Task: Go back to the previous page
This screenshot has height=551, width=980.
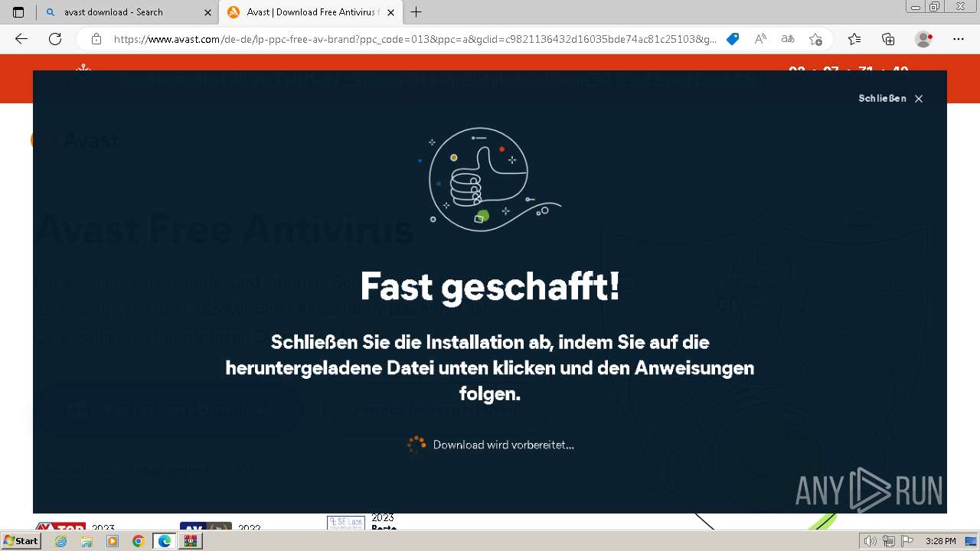Action: tap(21, 39)
